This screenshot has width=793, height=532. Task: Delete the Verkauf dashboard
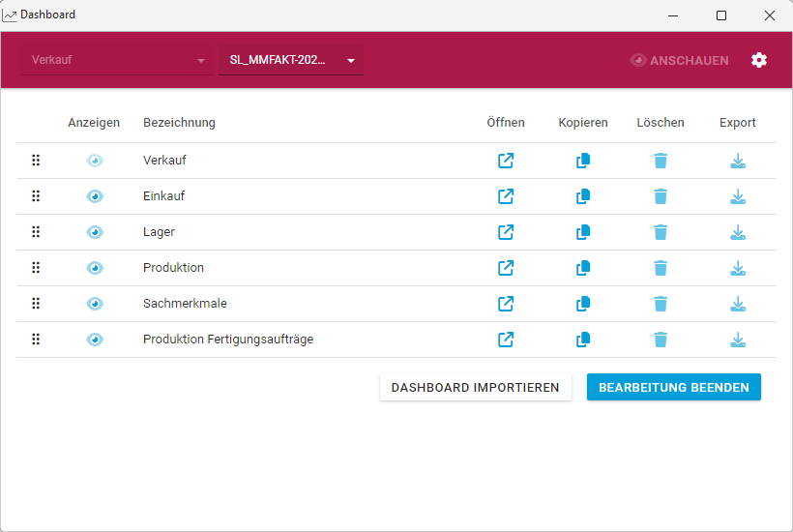pos(661,161)
